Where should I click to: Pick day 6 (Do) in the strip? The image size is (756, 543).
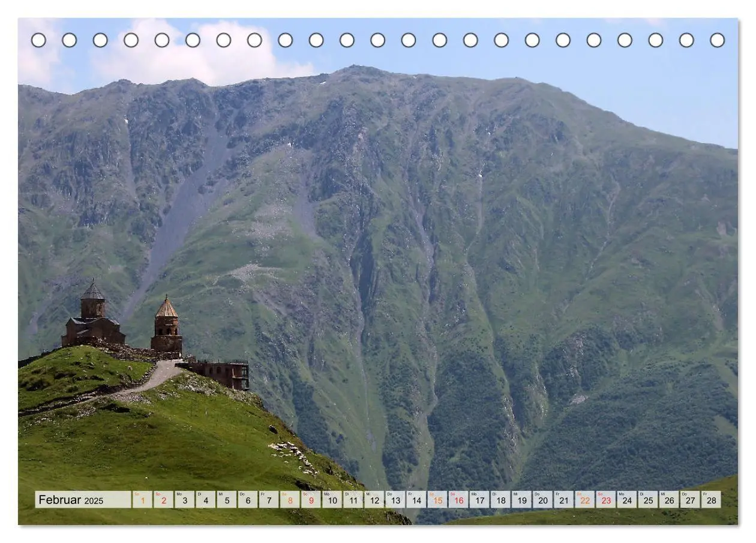[x=248, y=500]
